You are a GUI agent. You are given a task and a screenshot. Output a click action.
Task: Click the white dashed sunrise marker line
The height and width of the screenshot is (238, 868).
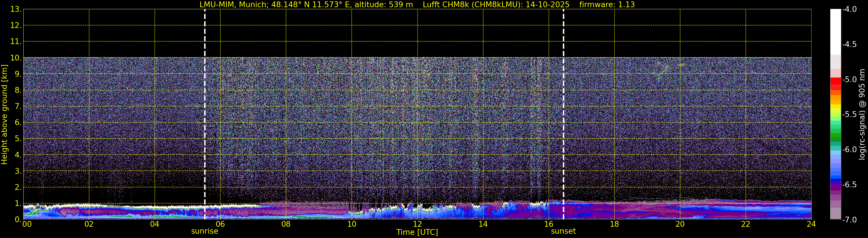[205, 114]
